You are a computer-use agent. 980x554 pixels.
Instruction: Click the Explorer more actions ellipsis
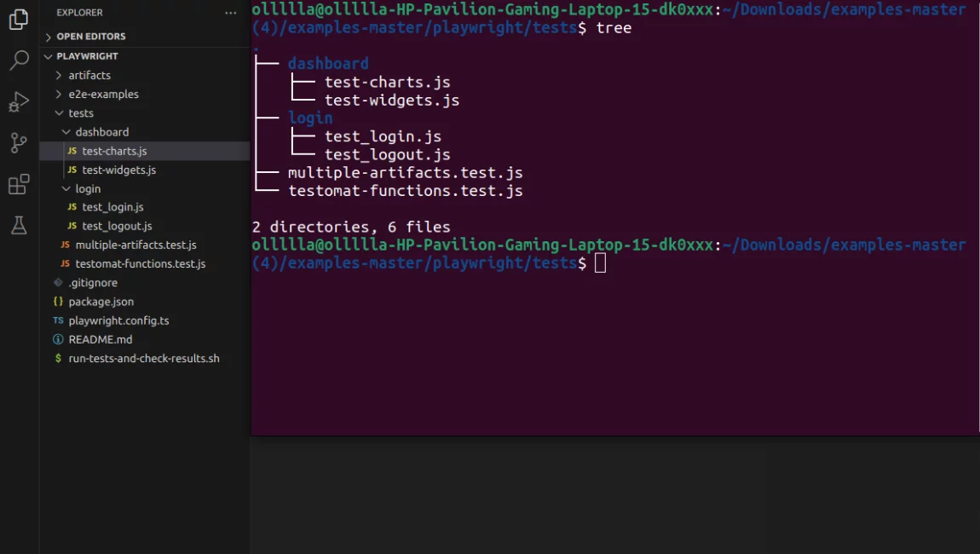[x=230, y=13]
